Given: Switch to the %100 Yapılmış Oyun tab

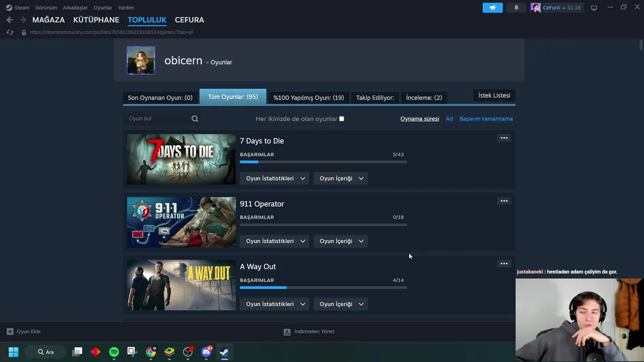Looking at the screenshot, I should pyautogui.click(x=308, y=98).
